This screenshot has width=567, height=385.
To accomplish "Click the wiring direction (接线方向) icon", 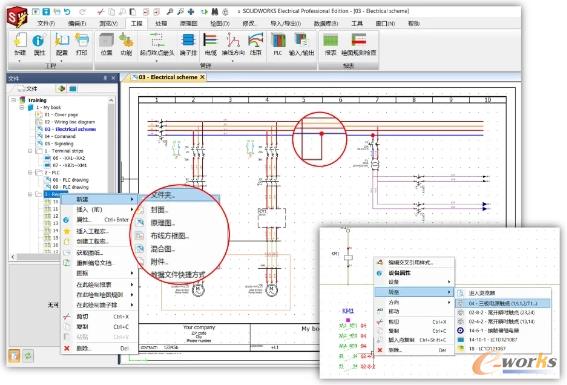I will click(x=233, y=44).
